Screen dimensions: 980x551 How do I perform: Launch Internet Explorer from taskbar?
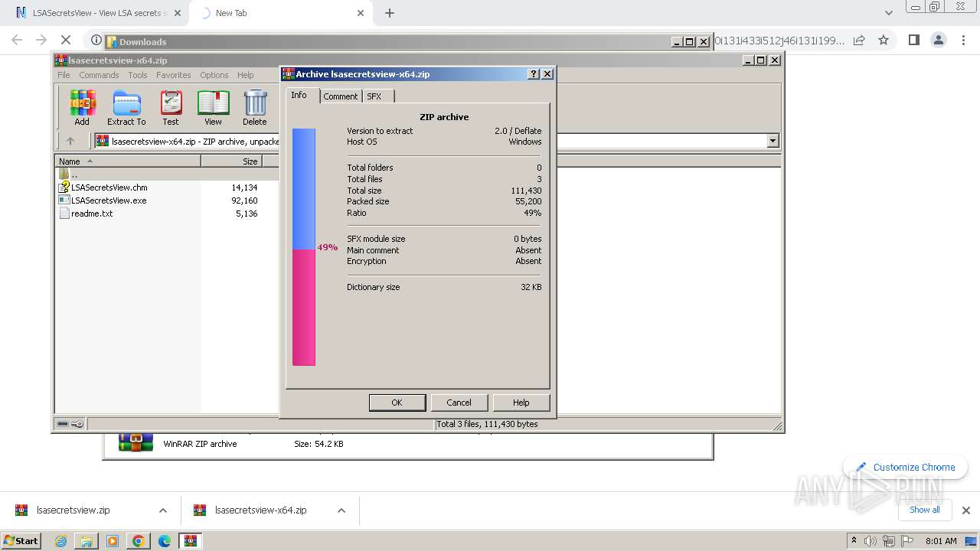click(60, 541)
